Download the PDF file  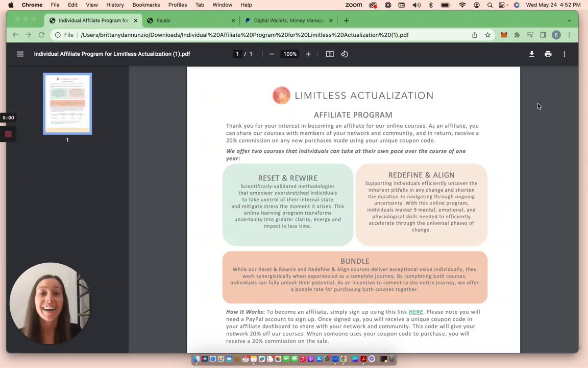[x=532, y=54]
